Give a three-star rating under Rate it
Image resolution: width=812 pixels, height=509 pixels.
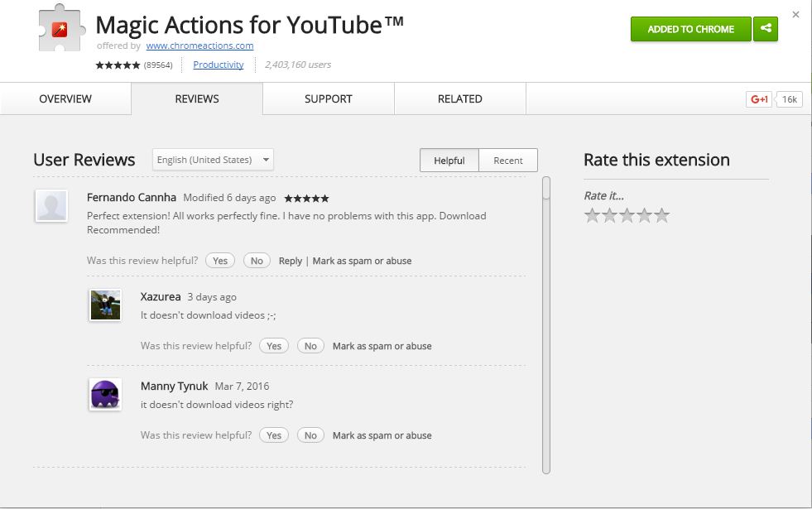(x=627, y=215)
